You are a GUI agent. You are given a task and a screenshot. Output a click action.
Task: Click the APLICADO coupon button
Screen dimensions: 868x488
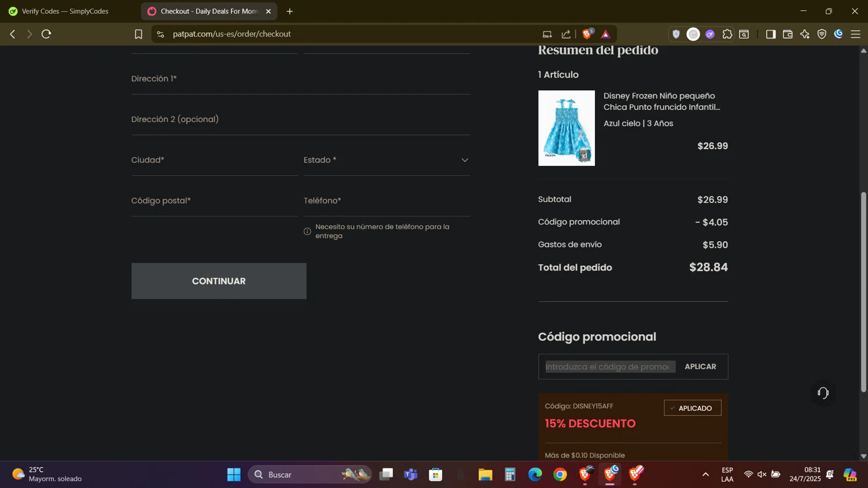click(693, 408)
